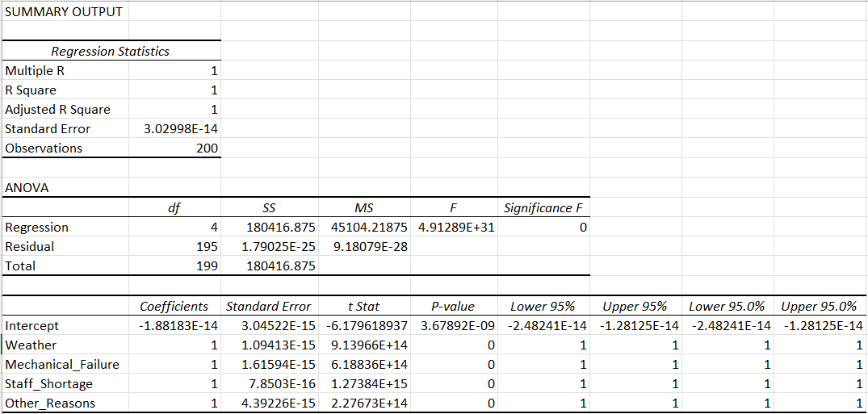Click the Regression Statistics header cell
This screenshot has width=868, height=414.
coord(111,52)
